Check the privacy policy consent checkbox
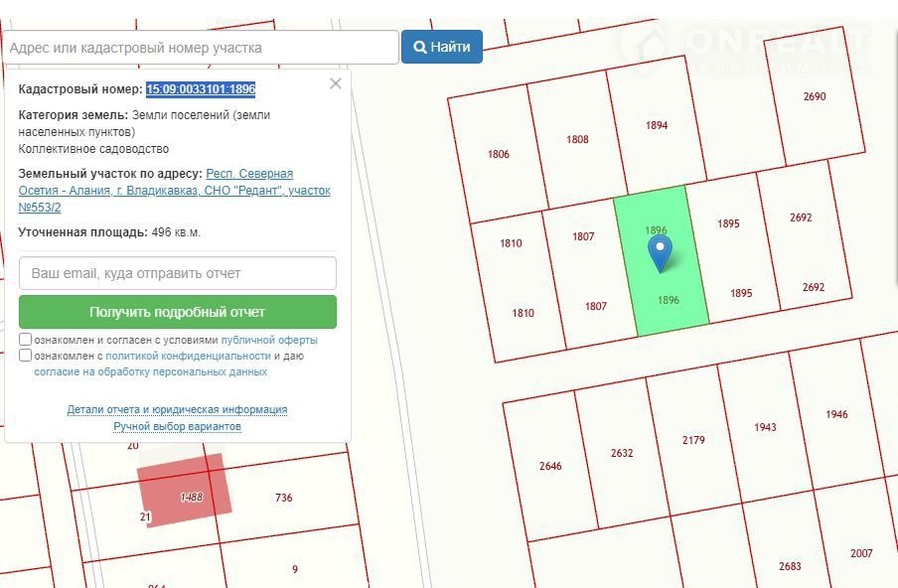Image resolution: width=898 pixels, height=588 pixels. [x=25, y=355]
